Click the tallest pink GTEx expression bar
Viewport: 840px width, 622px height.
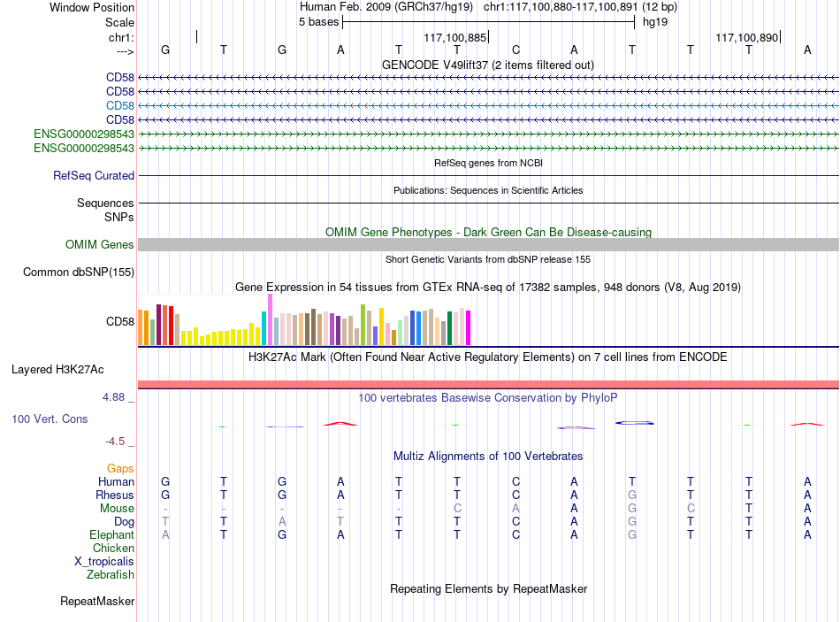click(270, 319)
